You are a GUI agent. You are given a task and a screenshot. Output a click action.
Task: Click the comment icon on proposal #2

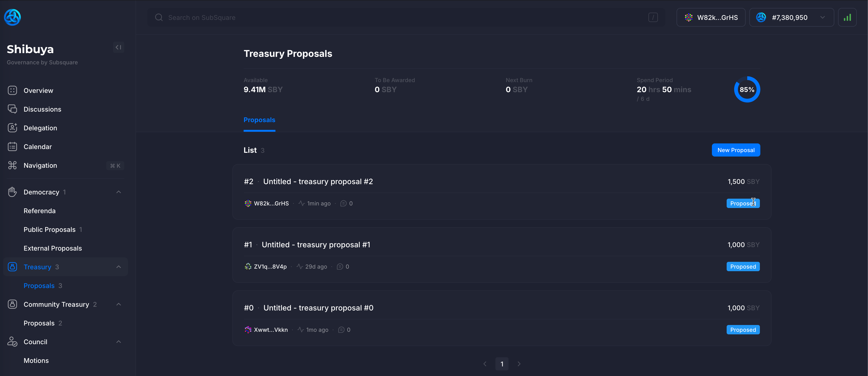click(343, 203)
